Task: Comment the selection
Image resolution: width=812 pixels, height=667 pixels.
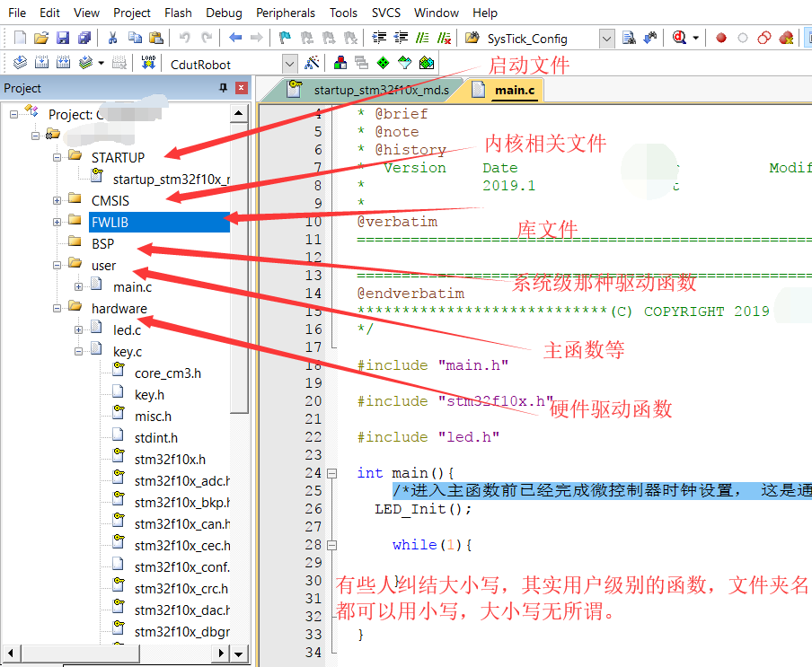Action: pos(422,38)
